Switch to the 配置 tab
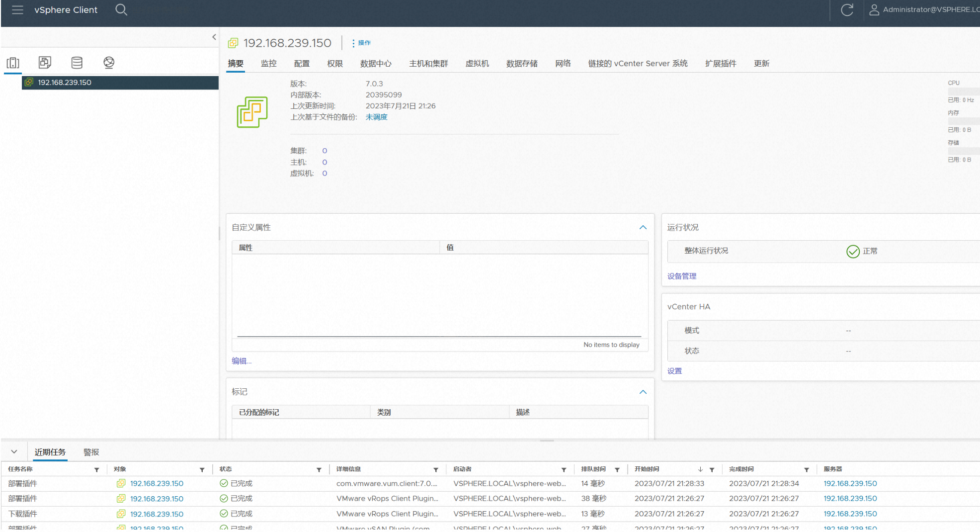Image resolution: width=980 pixels, height=532 pixels. coord(302,63)
